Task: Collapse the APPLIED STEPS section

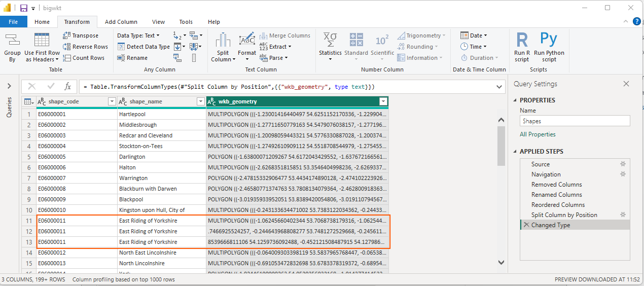Action: [x=516, y=152]
